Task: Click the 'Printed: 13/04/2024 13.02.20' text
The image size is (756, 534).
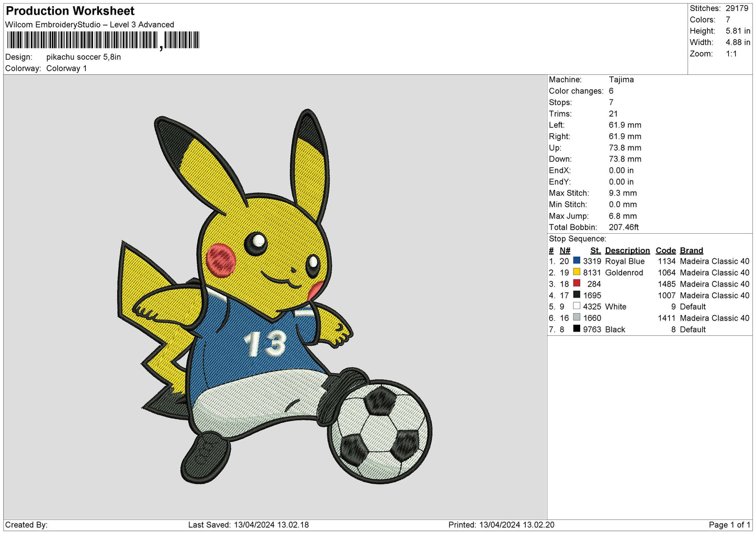Action: (501, 525)
